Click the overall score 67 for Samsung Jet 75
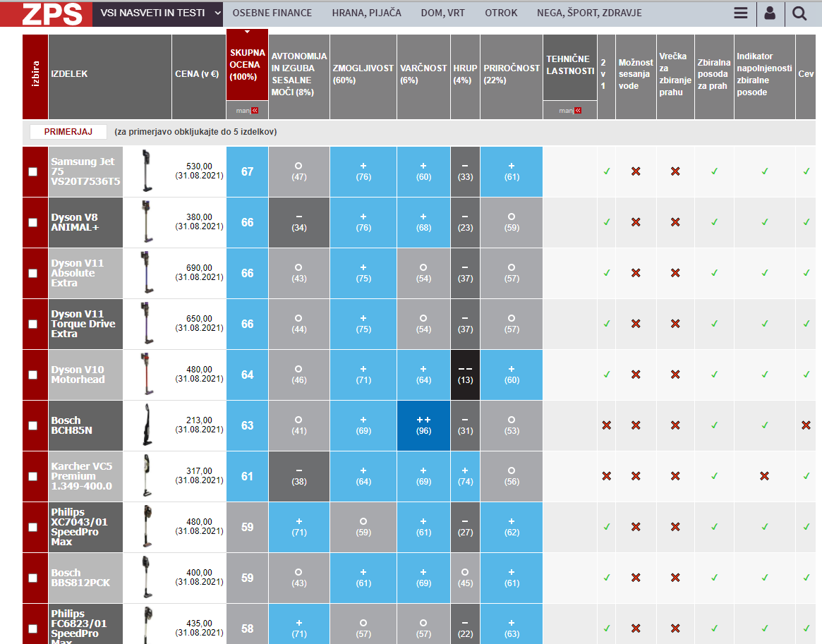This screenshot has width=822, height=644. click(x=247, y=172)
